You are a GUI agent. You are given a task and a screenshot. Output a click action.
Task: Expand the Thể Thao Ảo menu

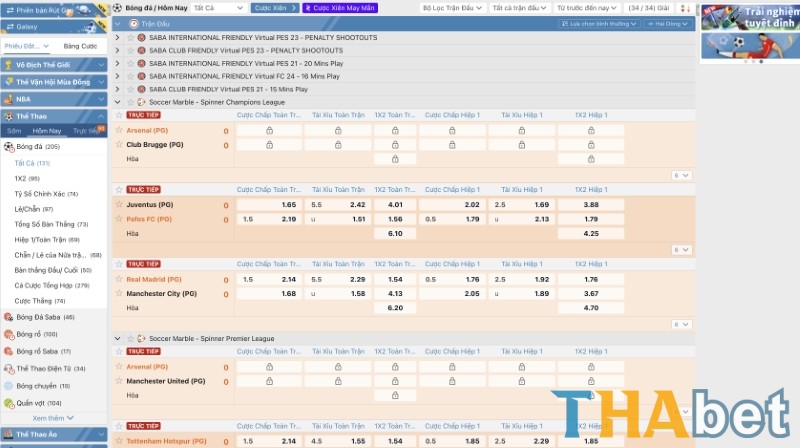click(x=54, y=434)
